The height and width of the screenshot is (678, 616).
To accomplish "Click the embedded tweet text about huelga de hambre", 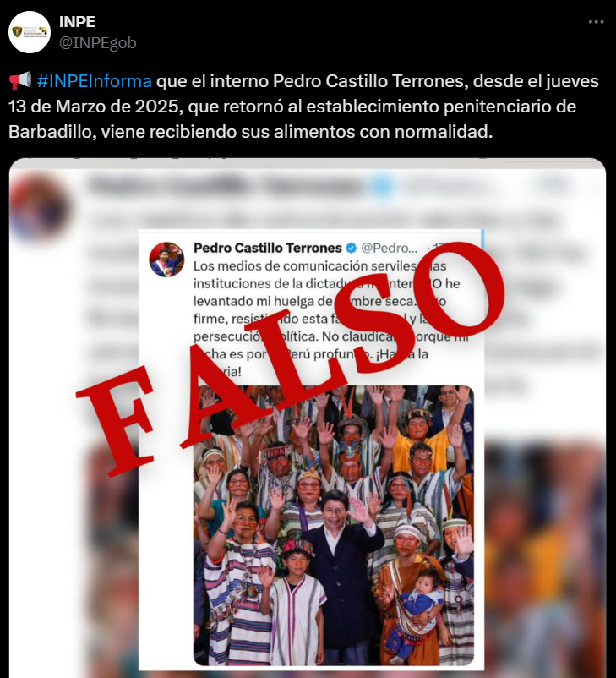I will tap(330, 319).
